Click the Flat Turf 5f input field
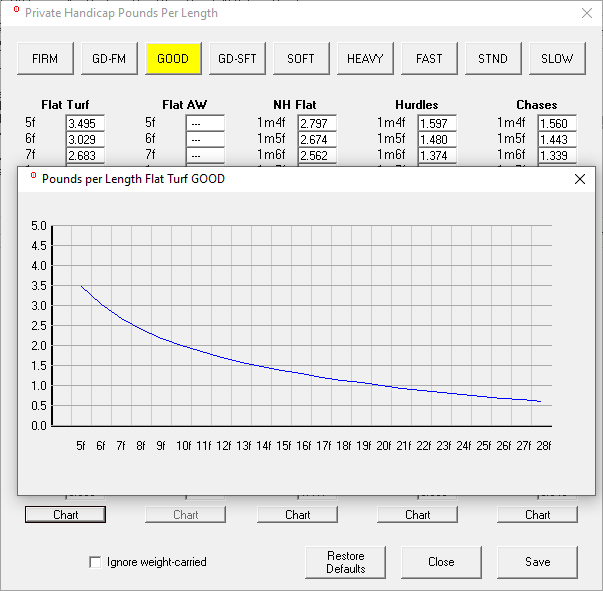The image size is (603, 591). coord(85,123)
